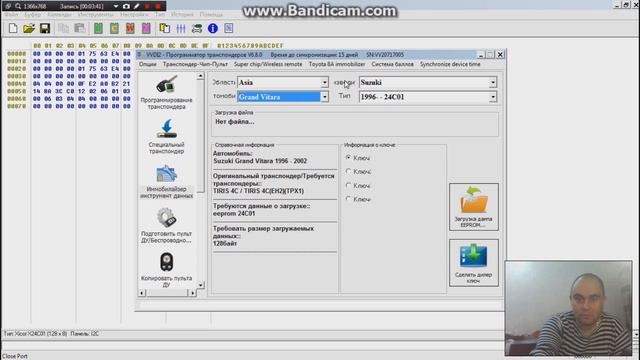Open the model dropdown showing Grand Vitara

pyautogui.click(x=283, y=97)
